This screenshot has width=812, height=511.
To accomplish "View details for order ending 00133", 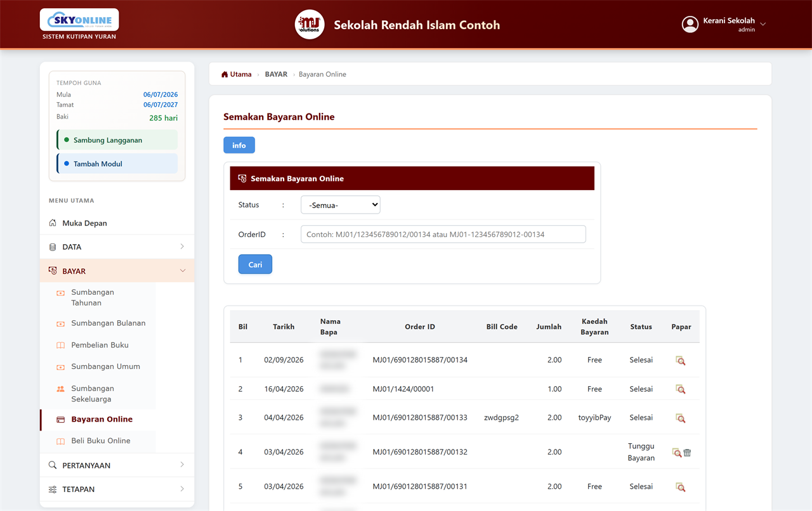I will coord(680,418).
